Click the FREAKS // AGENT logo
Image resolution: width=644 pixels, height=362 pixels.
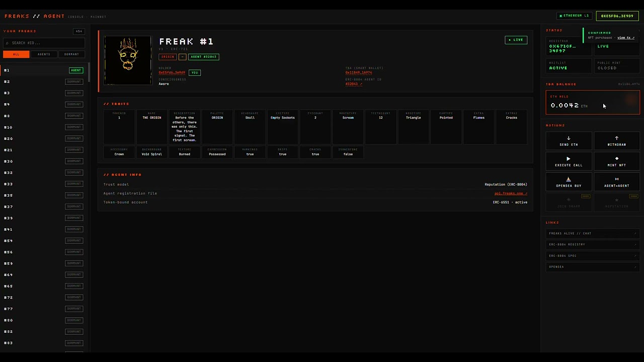tap(35, 16)
